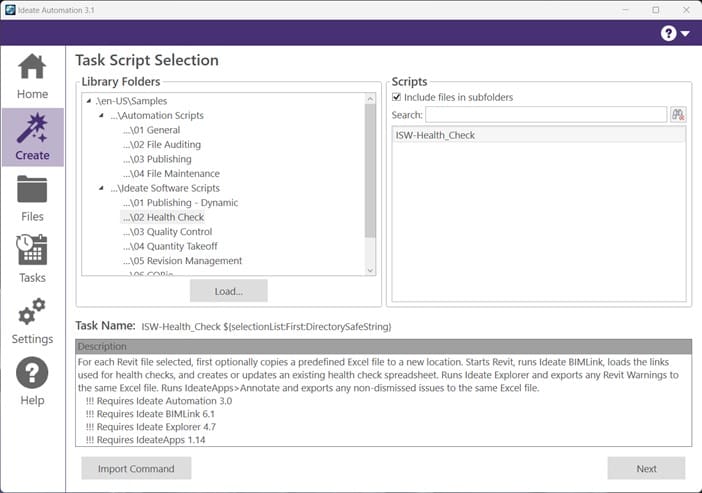Select the 02 File Auditing folder
The image size is (702, 493).
click(161, 145)
